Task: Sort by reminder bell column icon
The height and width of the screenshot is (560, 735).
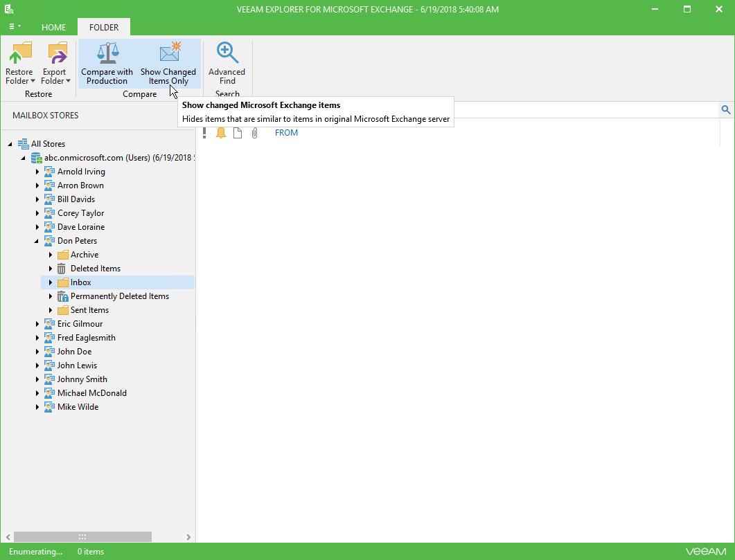Action: pos(221,133)
